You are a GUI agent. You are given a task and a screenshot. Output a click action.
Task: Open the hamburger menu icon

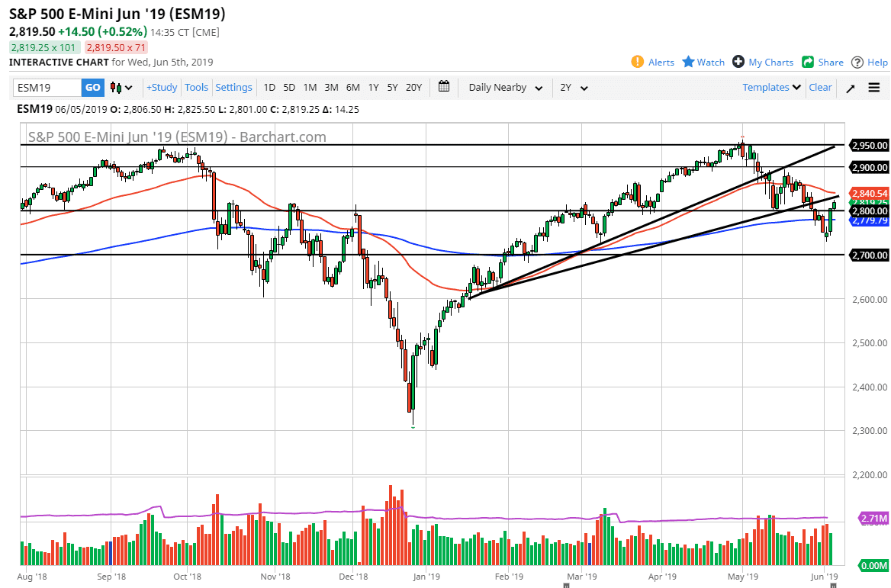point(874,88)
